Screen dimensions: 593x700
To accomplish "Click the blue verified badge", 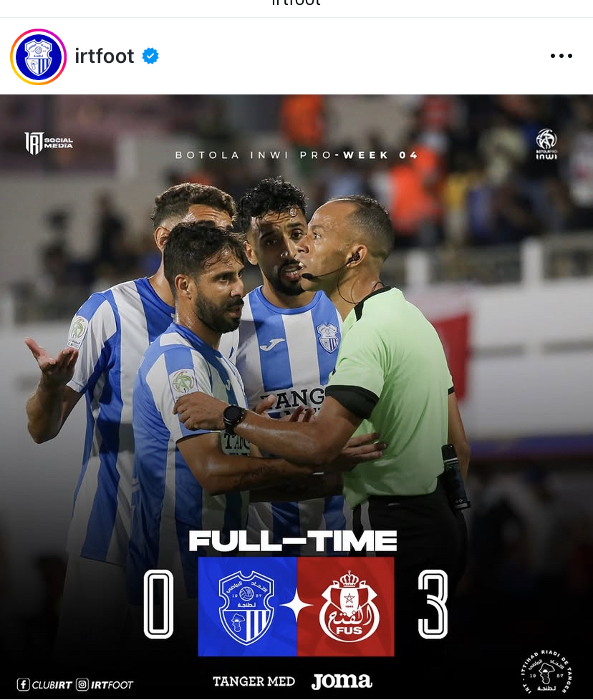I will click(150, 57).
